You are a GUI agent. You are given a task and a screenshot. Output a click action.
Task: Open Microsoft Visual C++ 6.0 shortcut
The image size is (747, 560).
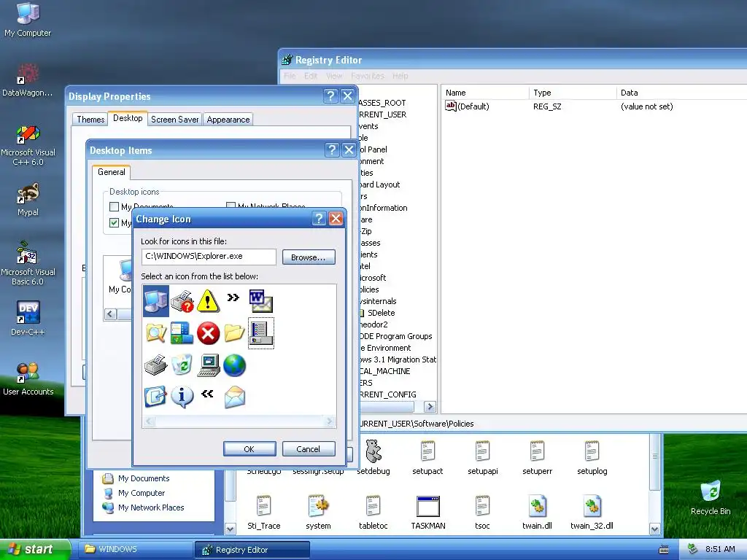tap(28, 145)
